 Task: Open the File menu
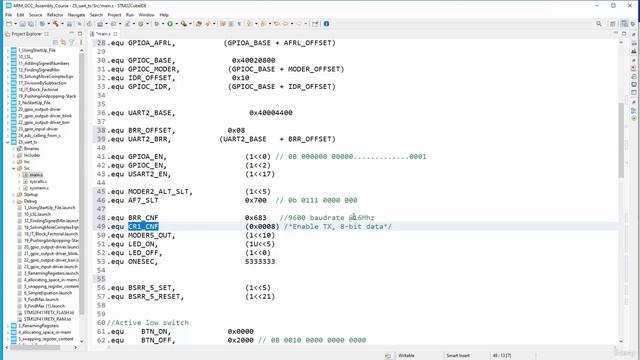[8, 15]
